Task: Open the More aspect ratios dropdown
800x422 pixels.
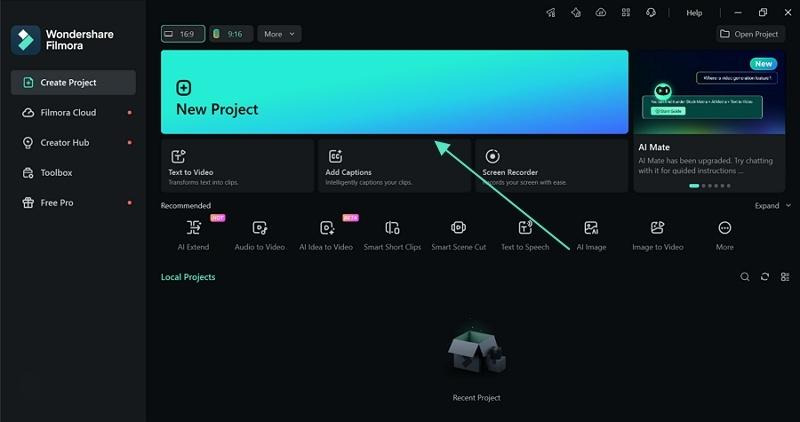Action: 279,34
